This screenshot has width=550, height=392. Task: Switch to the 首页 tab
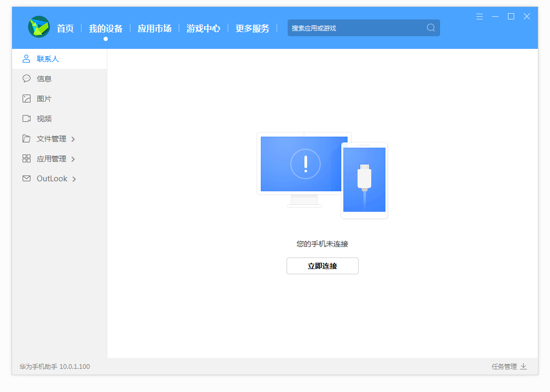(65, 28)
